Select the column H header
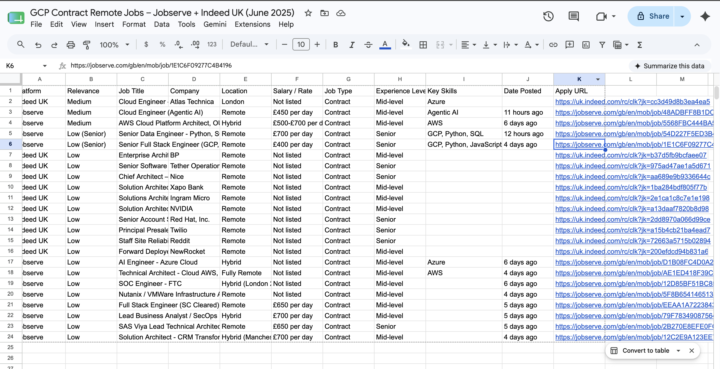Screen dimensions: 720x369 (399, 79)
